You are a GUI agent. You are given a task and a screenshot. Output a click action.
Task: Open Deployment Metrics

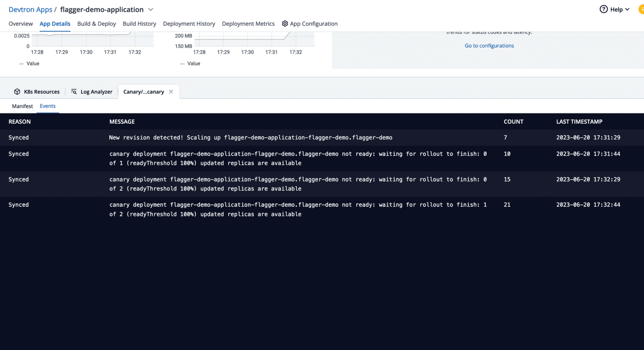[x=248, y=24]
